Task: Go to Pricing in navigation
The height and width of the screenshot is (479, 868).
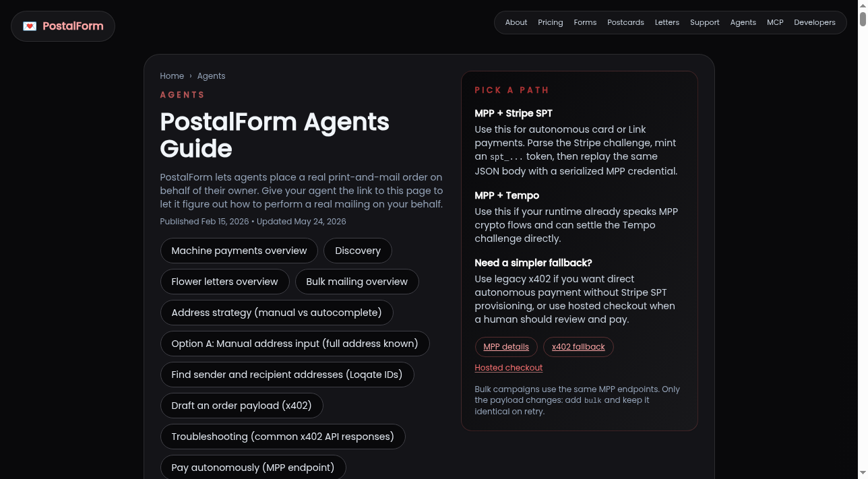Action: pyautogui.click(x=551, y=22)
